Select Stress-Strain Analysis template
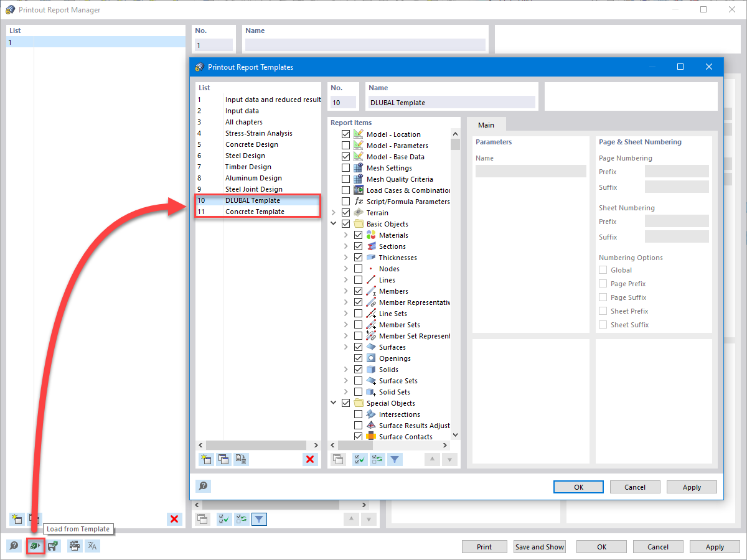 tap(258, 133)
